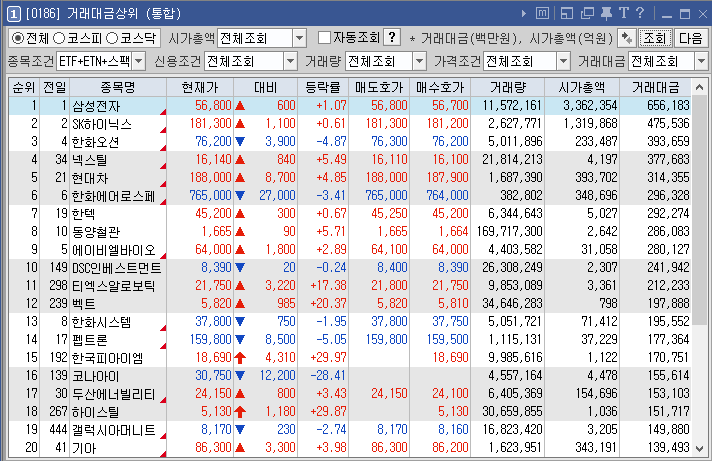Sort by the 거래대금 column header

pos(656,87)
